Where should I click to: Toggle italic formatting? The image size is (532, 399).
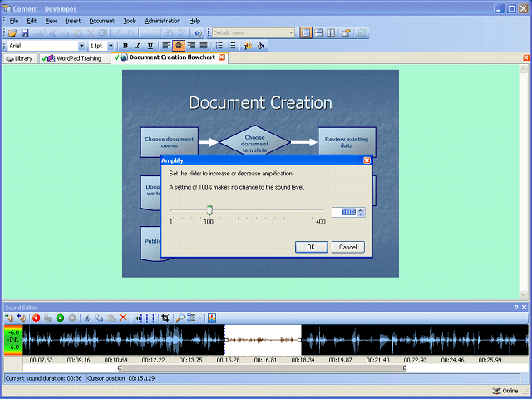click(137, 46)
